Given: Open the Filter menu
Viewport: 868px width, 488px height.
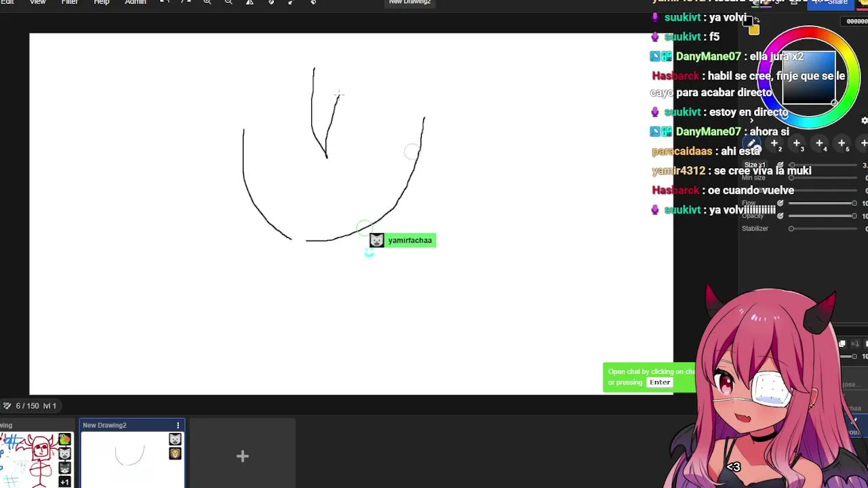Looking at the screenshot, I should point(69,2).
